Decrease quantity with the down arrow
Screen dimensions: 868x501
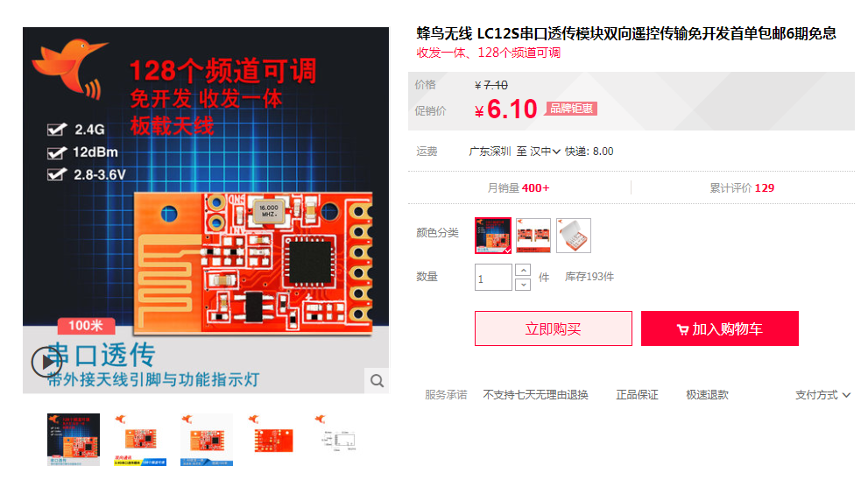(x=523, y=285)
